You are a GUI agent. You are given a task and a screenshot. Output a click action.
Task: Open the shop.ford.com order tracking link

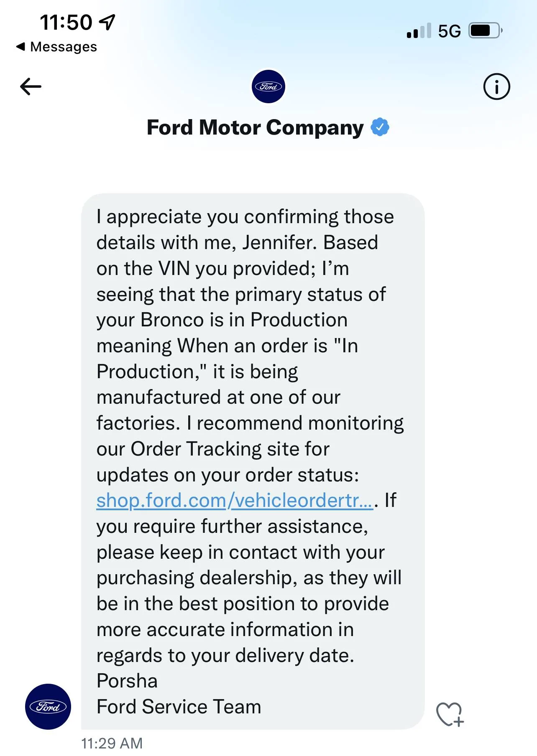pyautogui.click(x=234, y=500)
